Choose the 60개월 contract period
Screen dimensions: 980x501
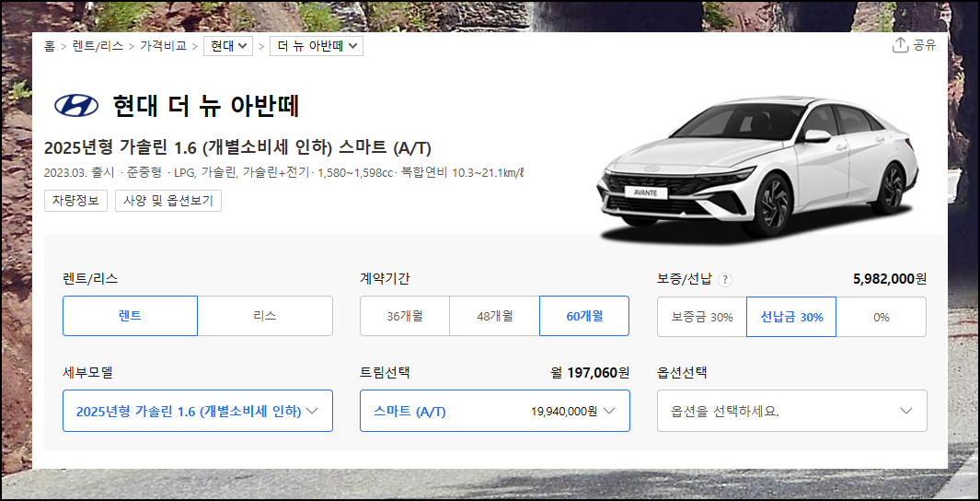[584, 316]
